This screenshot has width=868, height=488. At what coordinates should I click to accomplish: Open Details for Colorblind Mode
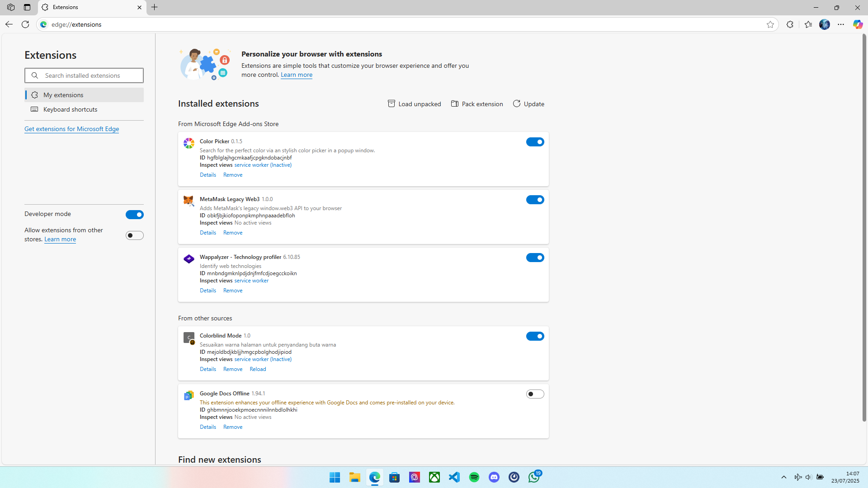tap(208, 369)
